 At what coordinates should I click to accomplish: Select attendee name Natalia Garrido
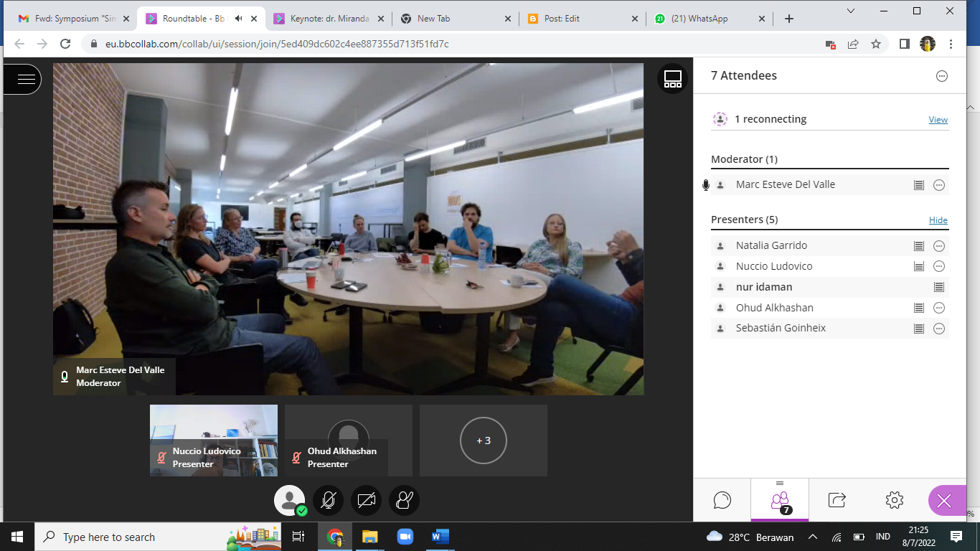pyautogui.click(x=771, y=245)
